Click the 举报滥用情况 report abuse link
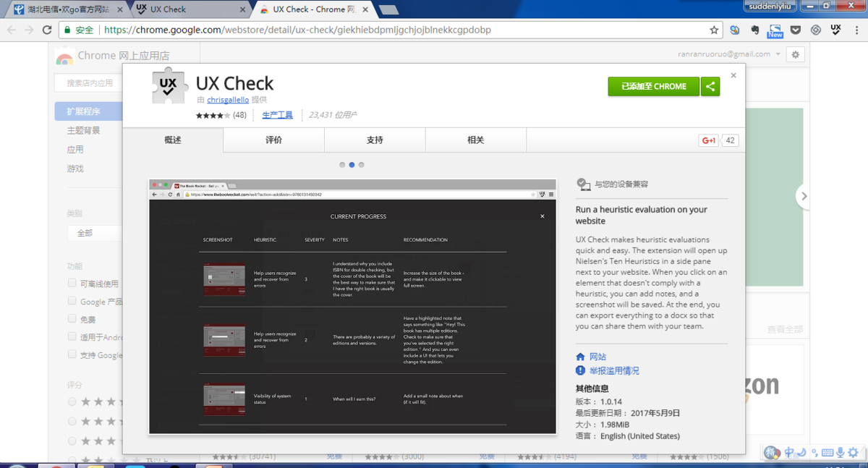Image resolution: width=868 pixels, height=468 pixels. point(614,370)
